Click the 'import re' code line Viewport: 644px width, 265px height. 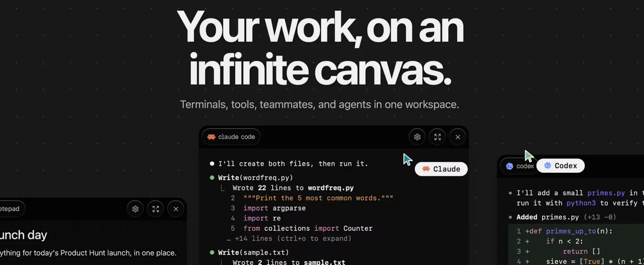tap(262, 218)
